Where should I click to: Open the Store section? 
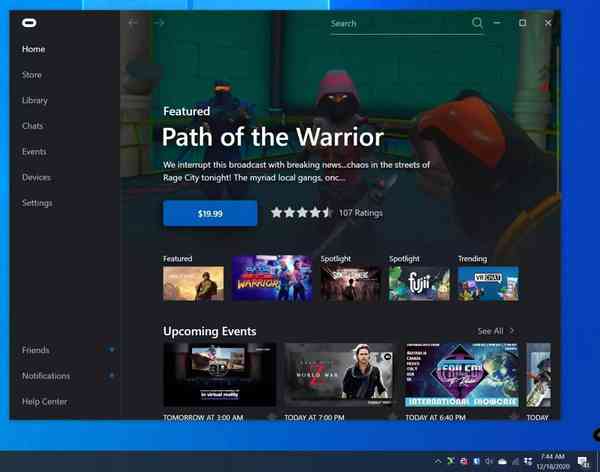click(x=32, y=75)
